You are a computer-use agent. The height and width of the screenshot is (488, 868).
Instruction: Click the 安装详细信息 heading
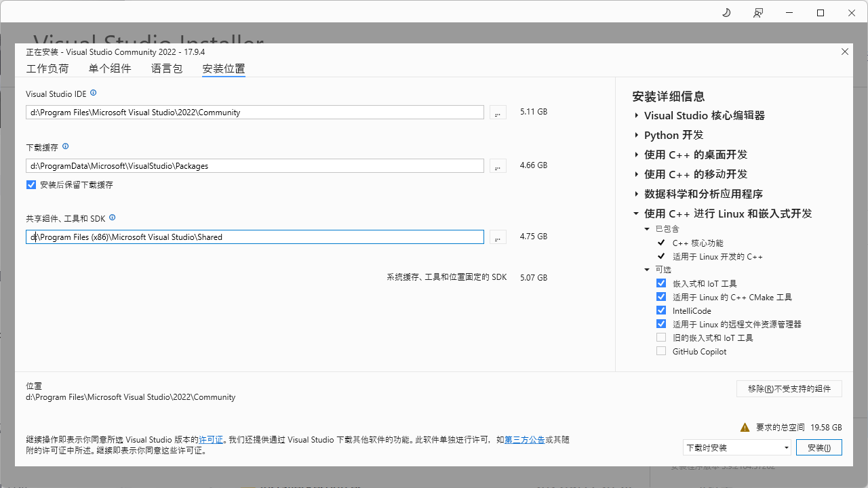669,97
